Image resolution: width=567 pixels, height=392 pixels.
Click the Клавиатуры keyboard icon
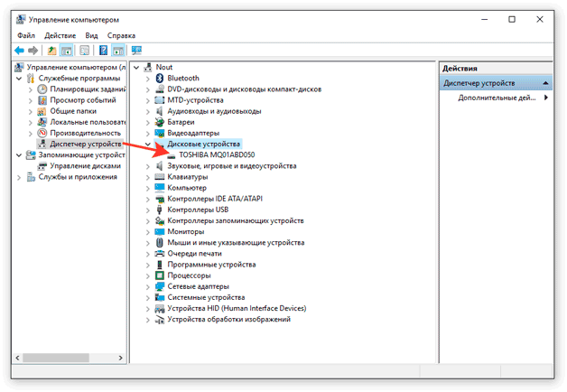coord(160,177)
